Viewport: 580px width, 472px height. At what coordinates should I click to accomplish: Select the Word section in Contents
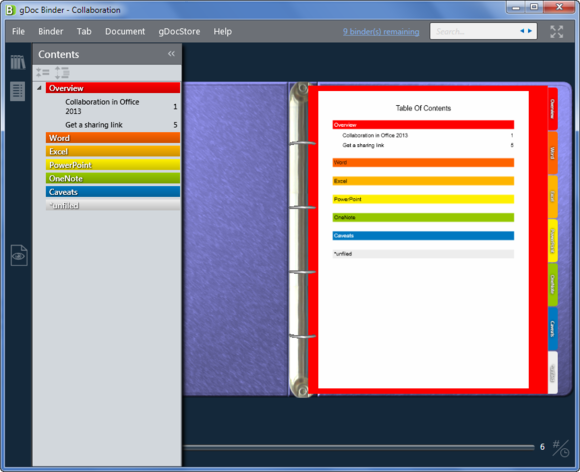click(x=113, y=138)
